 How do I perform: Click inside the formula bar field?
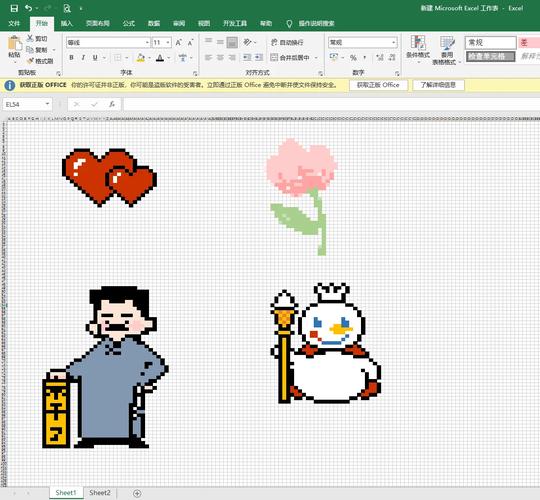tap(331, 104)
